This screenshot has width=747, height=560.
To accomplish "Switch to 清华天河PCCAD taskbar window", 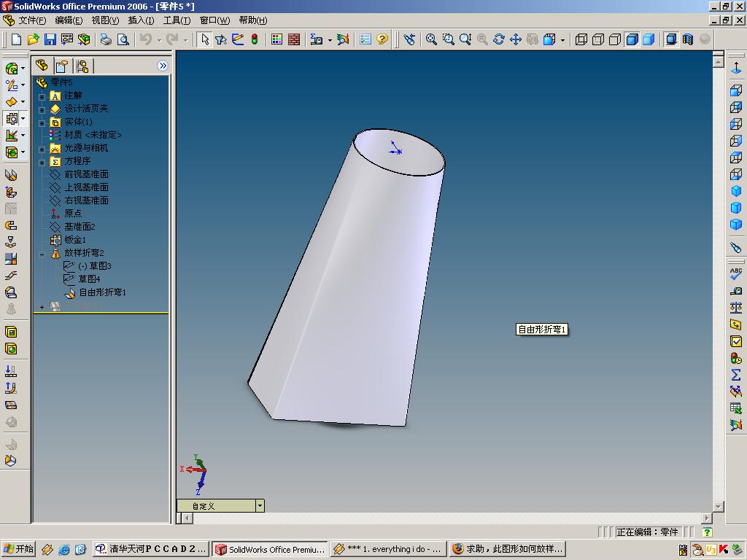I will (150, 549).
